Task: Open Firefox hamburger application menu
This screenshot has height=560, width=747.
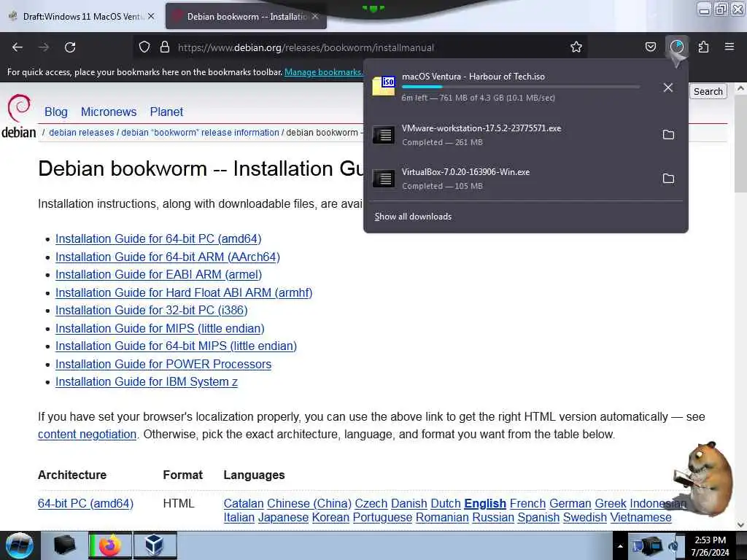Action: click(x=729, y=47)
